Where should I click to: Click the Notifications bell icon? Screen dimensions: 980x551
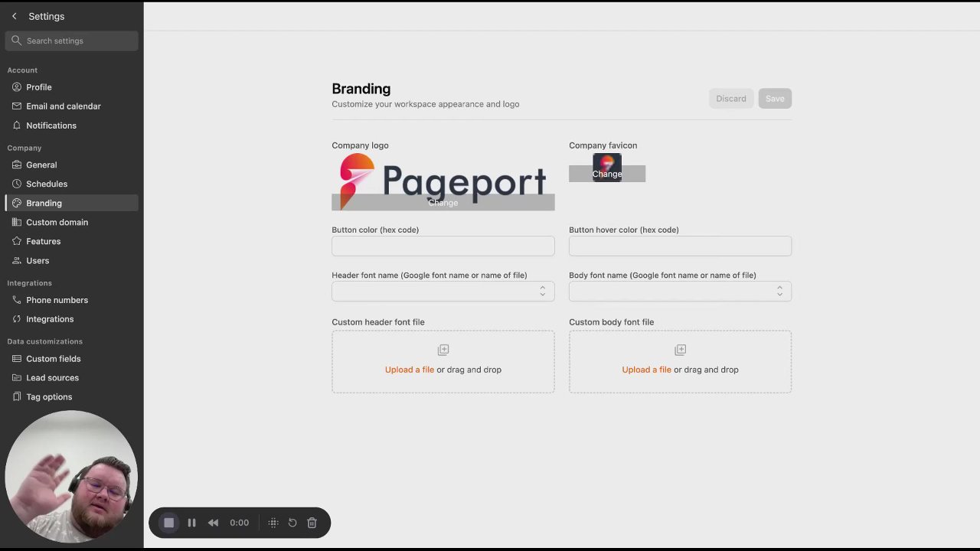pos(17,126)
